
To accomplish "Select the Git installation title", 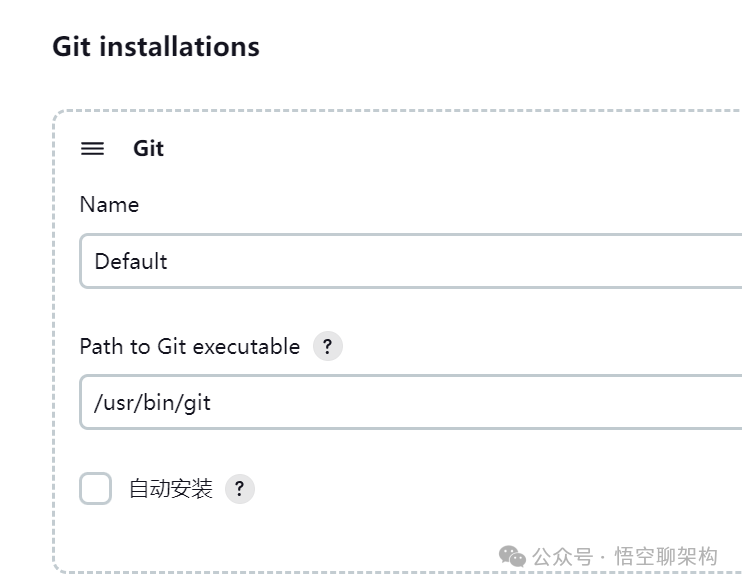I will tap(148, 149).
